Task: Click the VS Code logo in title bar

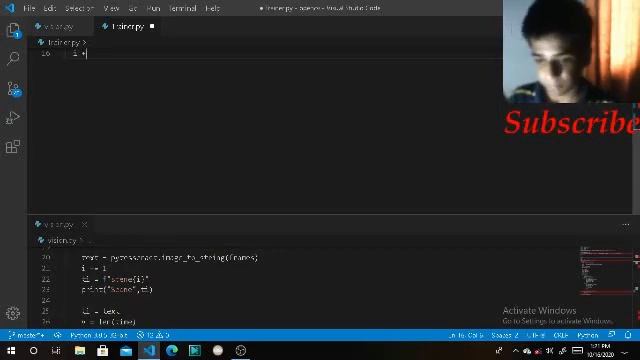Action: click(9, 8)
